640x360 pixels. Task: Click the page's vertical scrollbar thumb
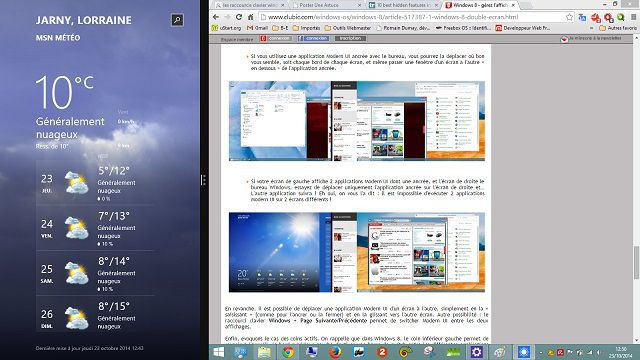point(636,263)
